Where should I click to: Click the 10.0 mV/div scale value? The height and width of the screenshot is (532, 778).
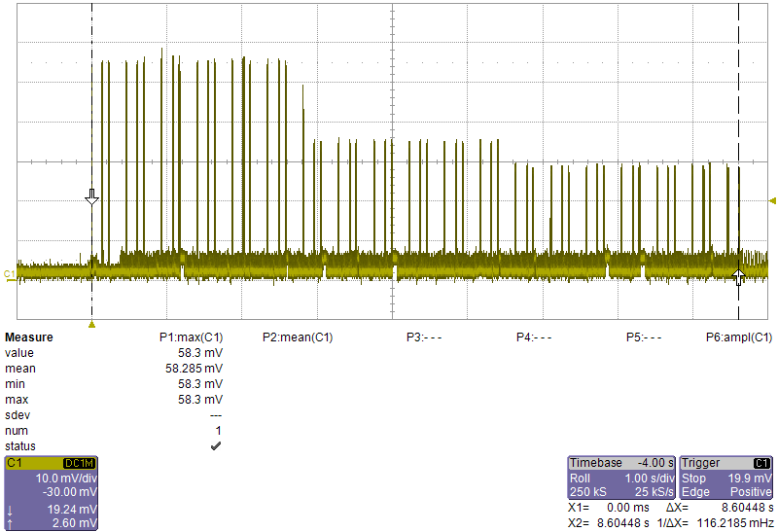pyautogui.click(x=66, y=479)
